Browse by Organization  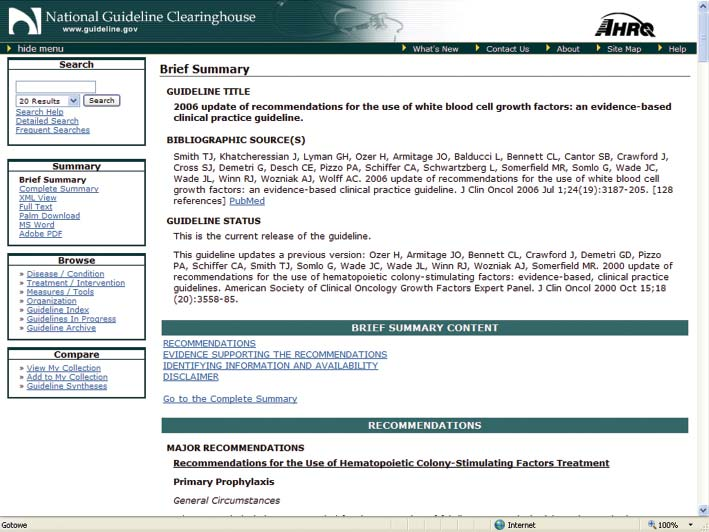(x=52, y=301)
